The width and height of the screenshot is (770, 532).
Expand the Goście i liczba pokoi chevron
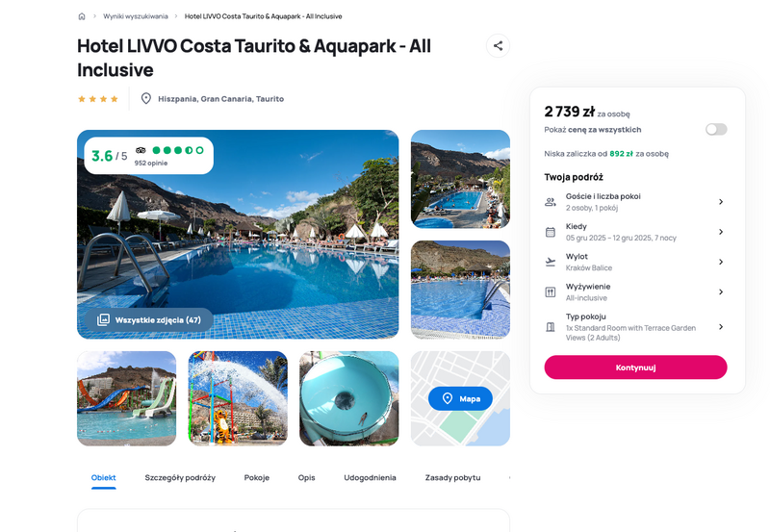[x=721, y=202]
